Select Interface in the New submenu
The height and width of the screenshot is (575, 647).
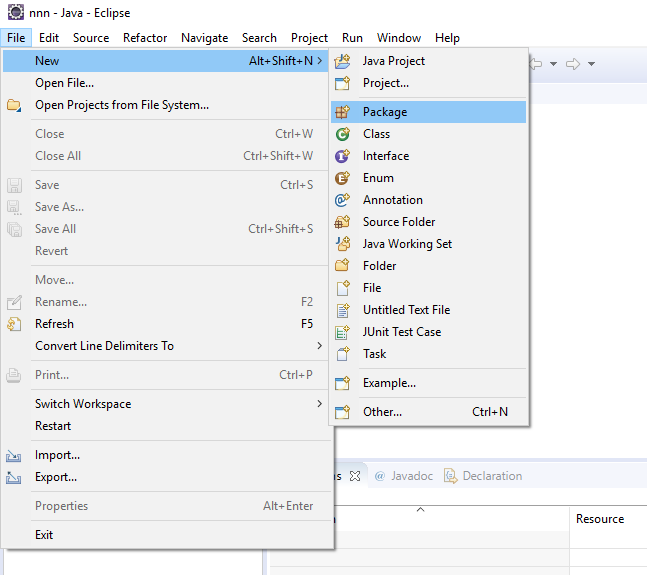coord(428,156)
